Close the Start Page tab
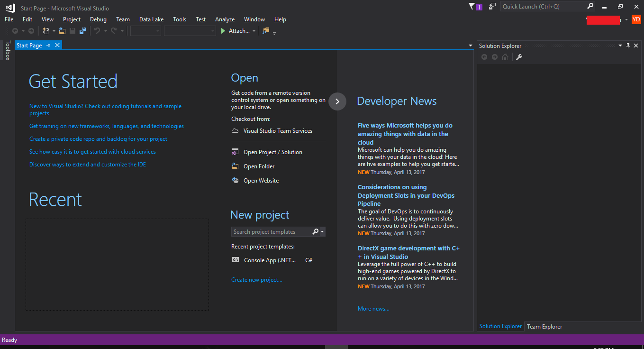 [57, 45]
